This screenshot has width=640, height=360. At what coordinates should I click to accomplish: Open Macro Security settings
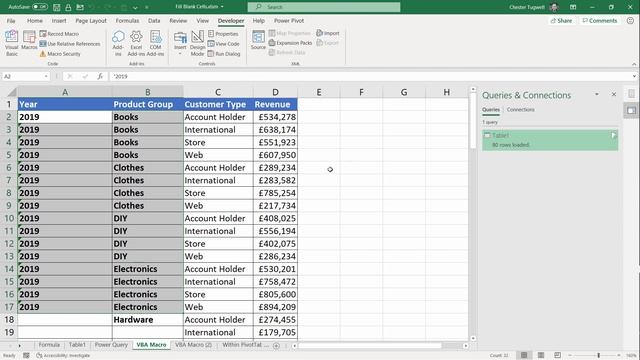pyautogui.click(x=60, y=54)
